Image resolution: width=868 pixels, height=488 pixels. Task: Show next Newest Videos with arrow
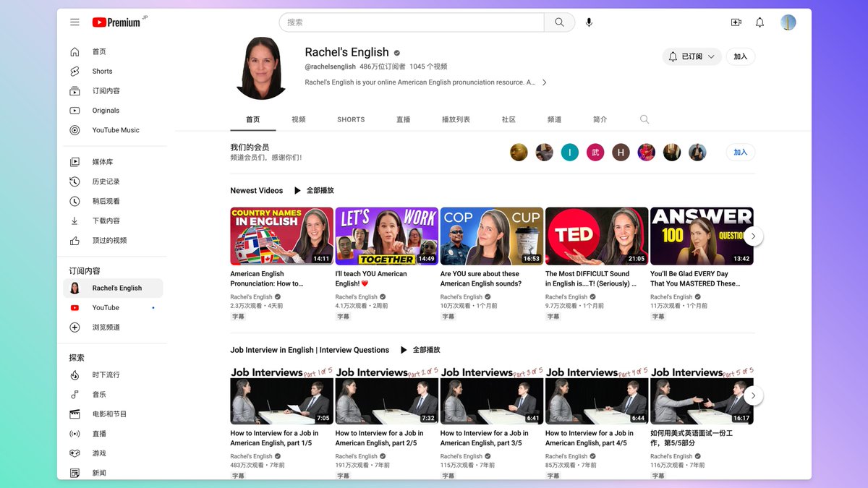pos(753,236)
